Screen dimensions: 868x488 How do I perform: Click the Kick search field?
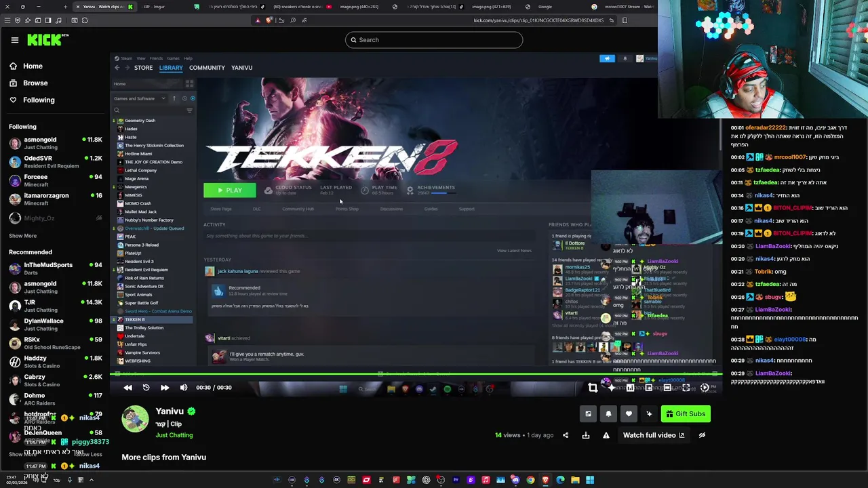pos(434,40)
